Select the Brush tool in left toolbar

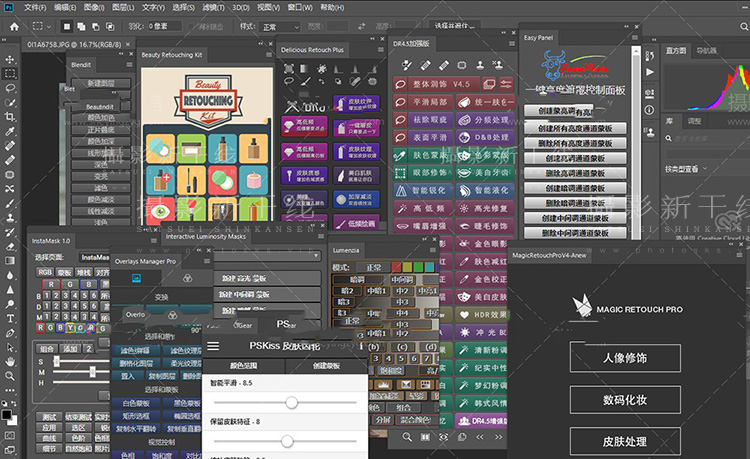[x=10, y=203]
